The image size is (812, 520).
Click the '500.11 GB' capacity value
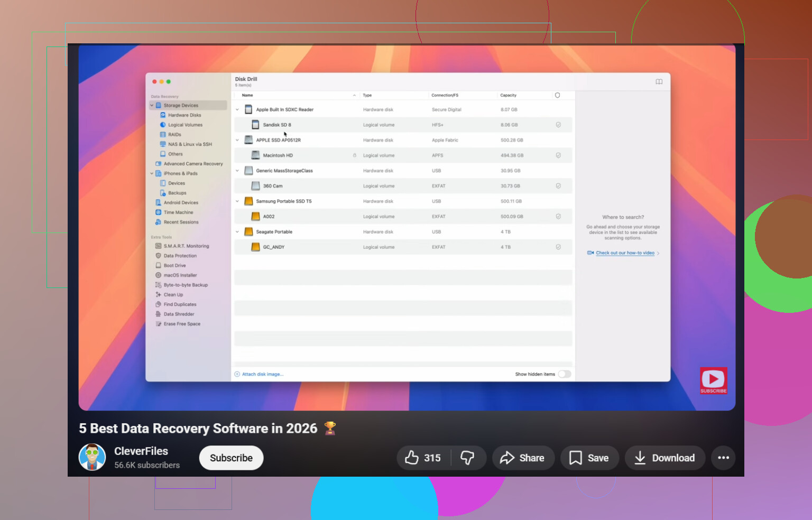pos(511,201)
